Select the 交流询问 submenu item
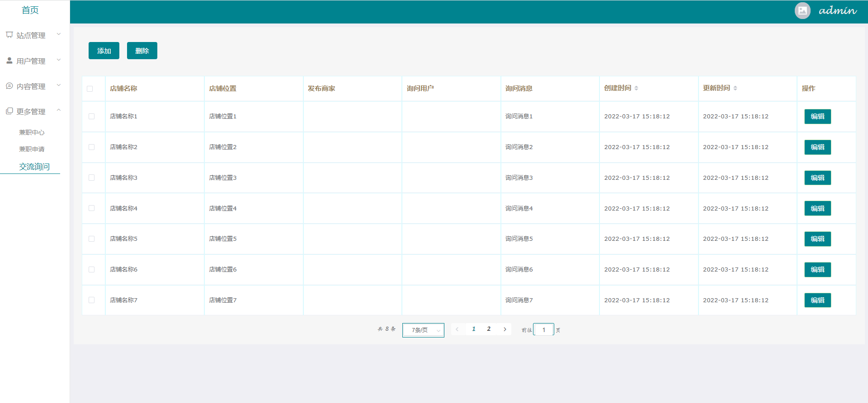This screenshot has width=868, height=403. coord(34,167)
